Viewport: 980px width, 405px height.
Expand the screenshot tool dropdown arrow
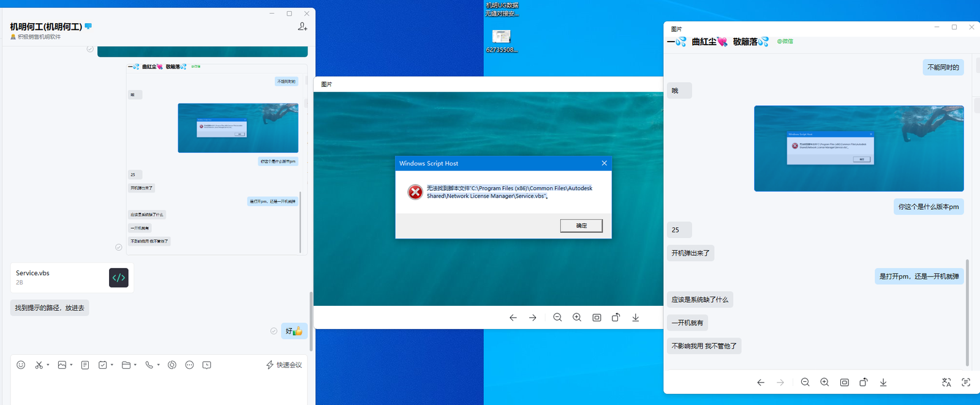[x=48, y=365]
